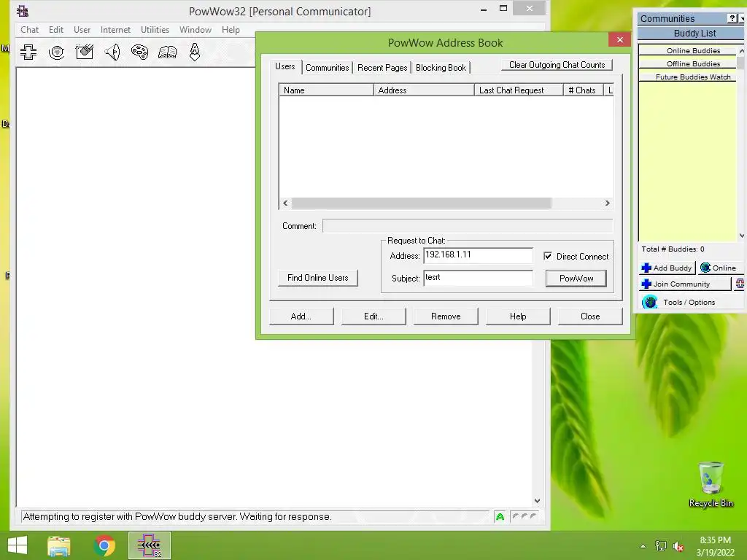This screenshot has width=747, height=560.
Task: Click the PowWow32 taskbar icon
Action: tap(149, 545)
